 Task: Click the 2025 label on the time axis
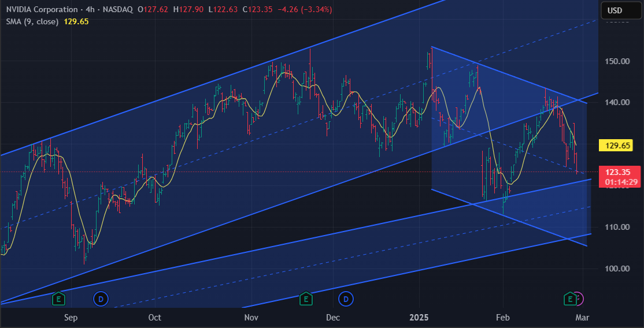pos(419,318)
